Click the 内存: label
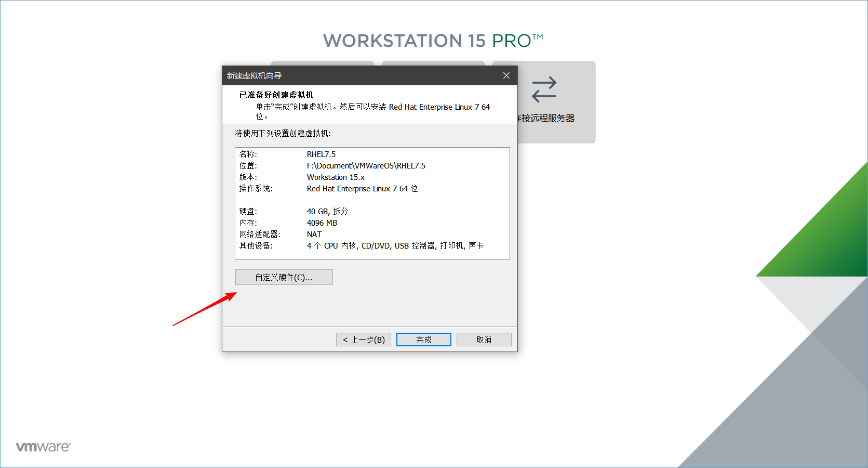This screenshot has width=868, height=468. coord(248,223)
